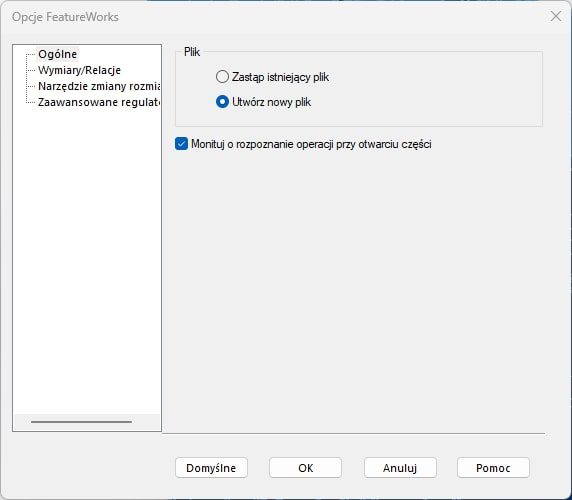The height and width of the screenshot is (500, 572).
Task: Click the Plik group box label
Action: click(x=192, y=52)
